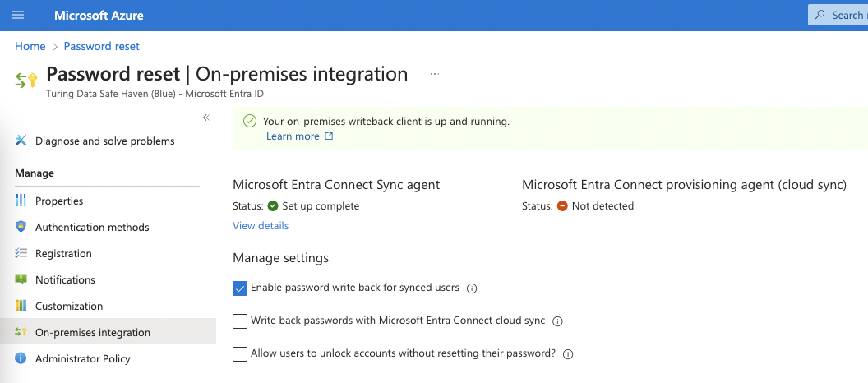Collapse the sidebar with double chevron

[206, 118]
